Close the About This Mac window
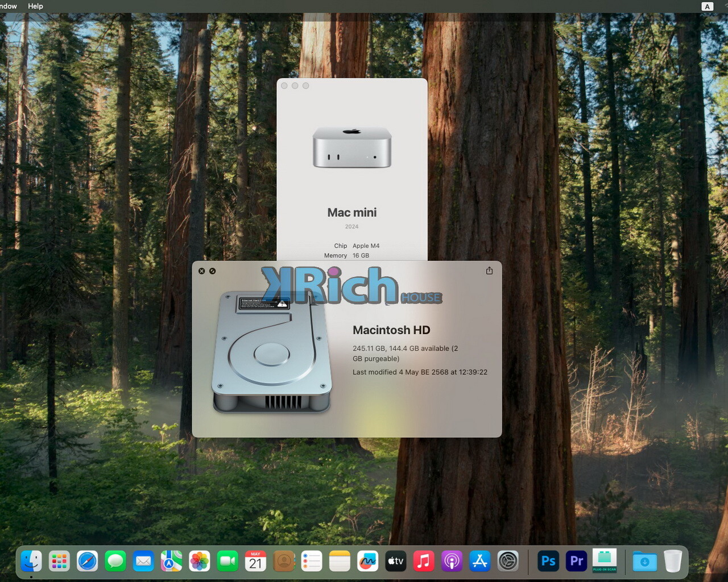 [284, 86]
